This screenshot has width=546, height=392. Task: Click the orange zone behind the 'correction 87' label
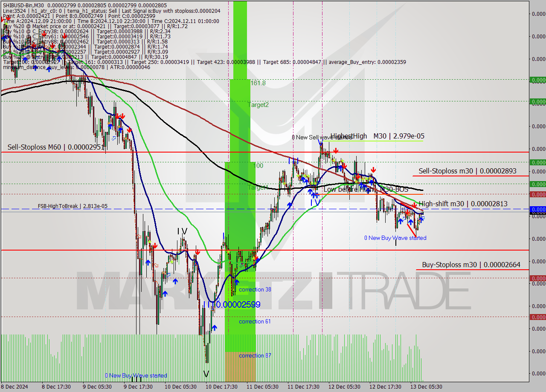[240, 366]
